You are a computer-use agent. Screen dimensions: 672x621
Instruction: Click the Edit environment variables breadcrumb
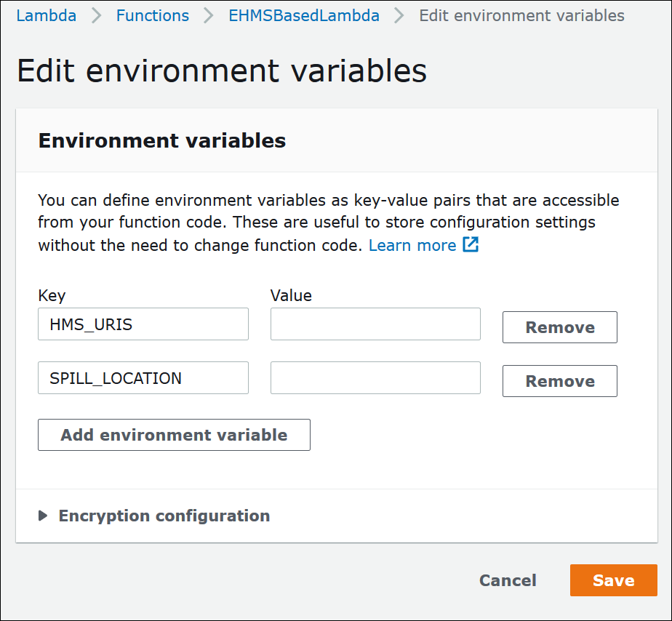coord(521,15)
